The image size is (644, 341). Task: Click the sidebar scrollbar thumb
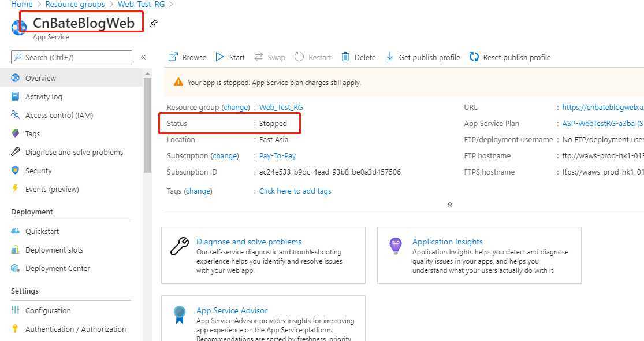point(147,125)
